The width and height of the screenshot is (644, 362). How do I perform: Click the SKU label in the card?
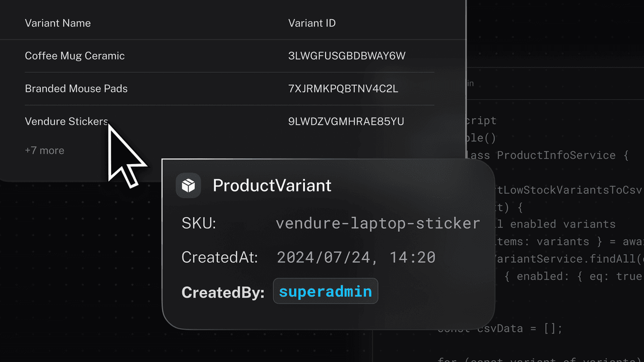(199, 224)
